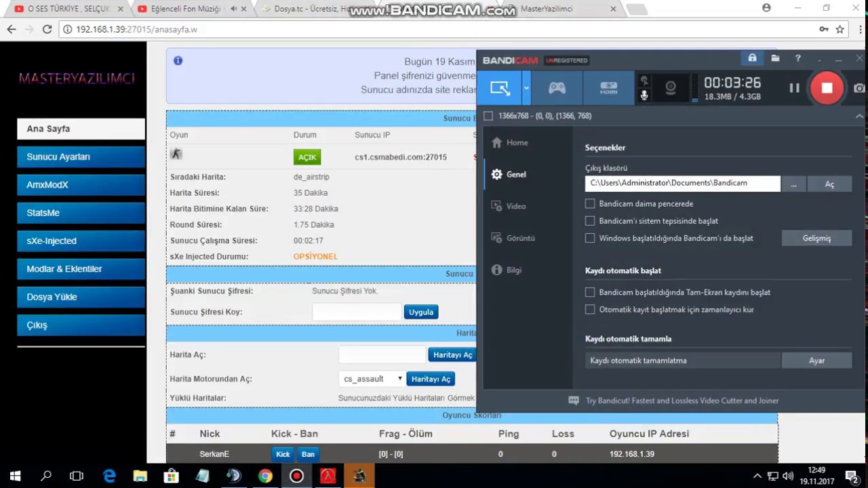Pause the Bandicam recording
Viewport: 868px width, 488px height.
coord(794,88)
